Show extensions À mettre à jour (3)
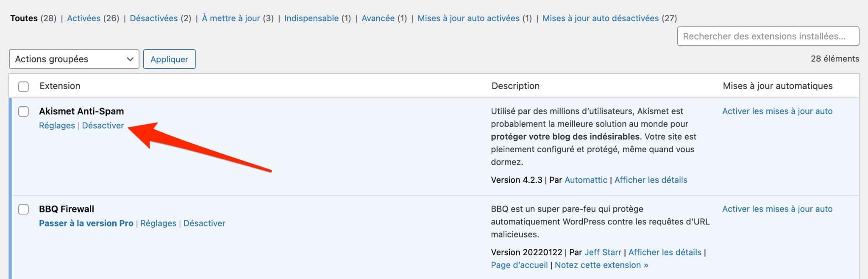This screenshot has width=868, height=279. (238, 18)
